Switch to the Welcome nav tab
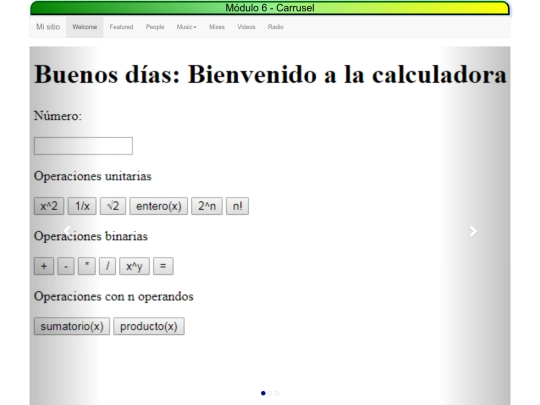The width and height of the screenshot is (540, 405). 85,27
